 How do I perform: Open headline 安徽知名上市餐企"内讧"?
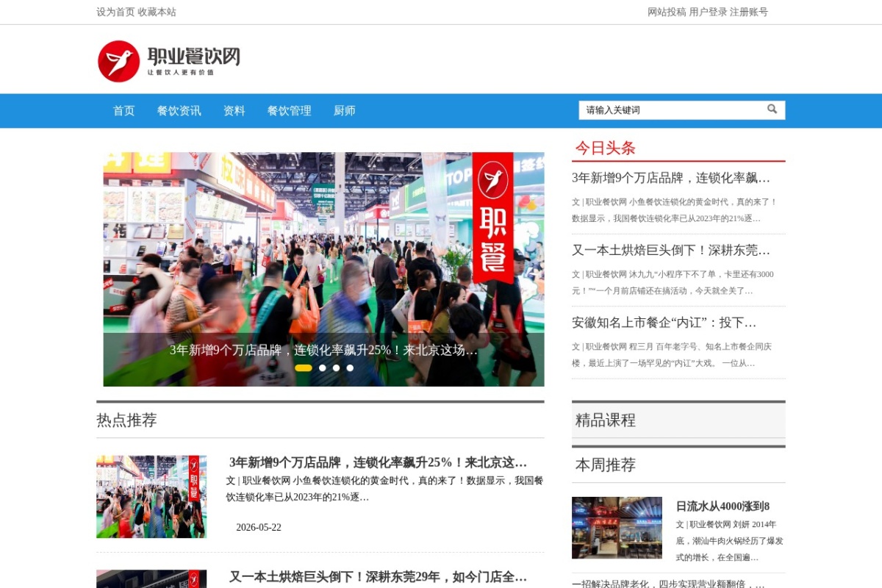tap(664, 323)
